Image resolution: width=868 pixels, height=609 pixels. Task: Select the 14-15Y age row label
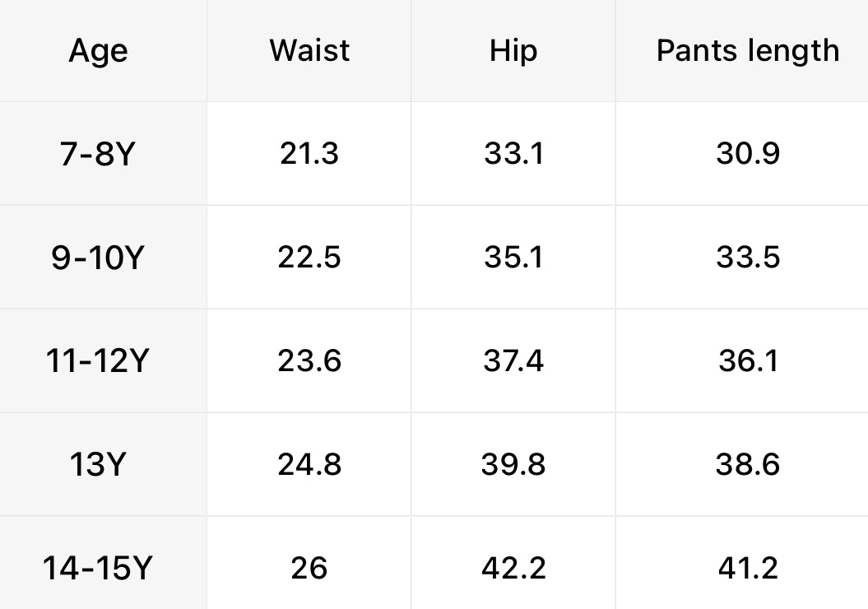click(x=97, y=569)
